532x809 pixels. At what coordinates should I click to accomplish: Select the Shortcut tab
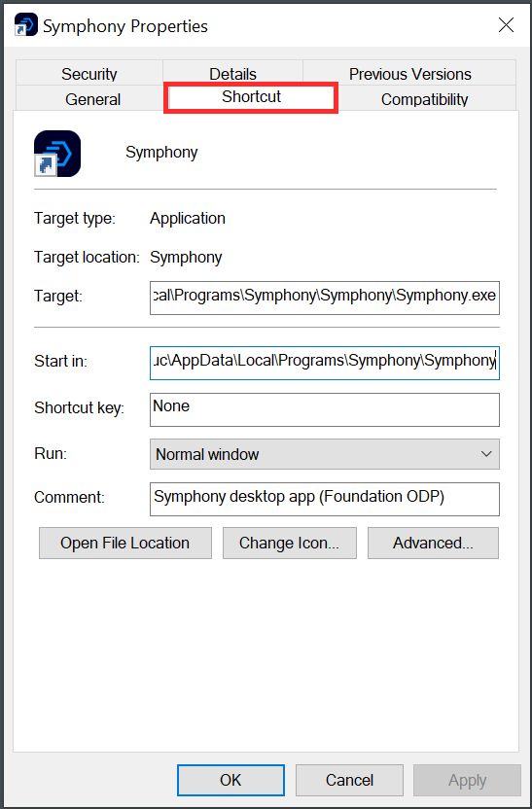(251, 97)
